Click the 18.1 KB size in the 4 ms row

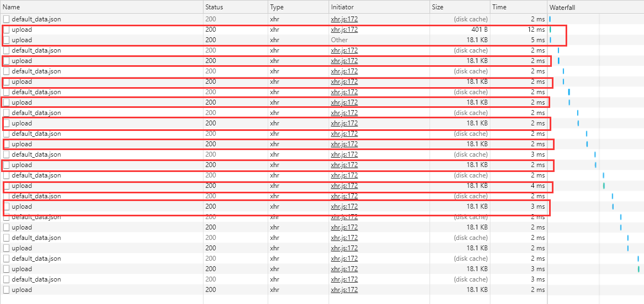click(x=477, y=186)
